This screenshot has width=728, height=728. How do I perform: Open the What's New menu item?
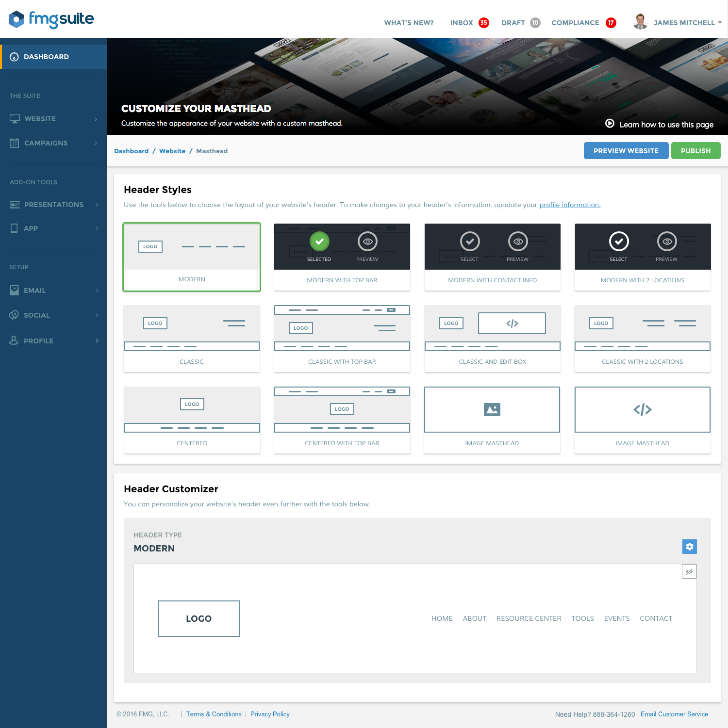[409, 23]
